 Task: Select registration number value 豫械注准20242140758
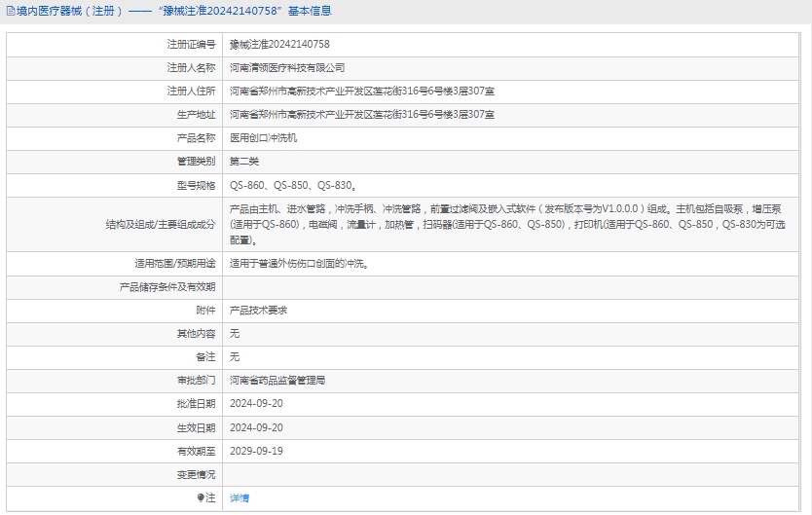click(279, 45)
